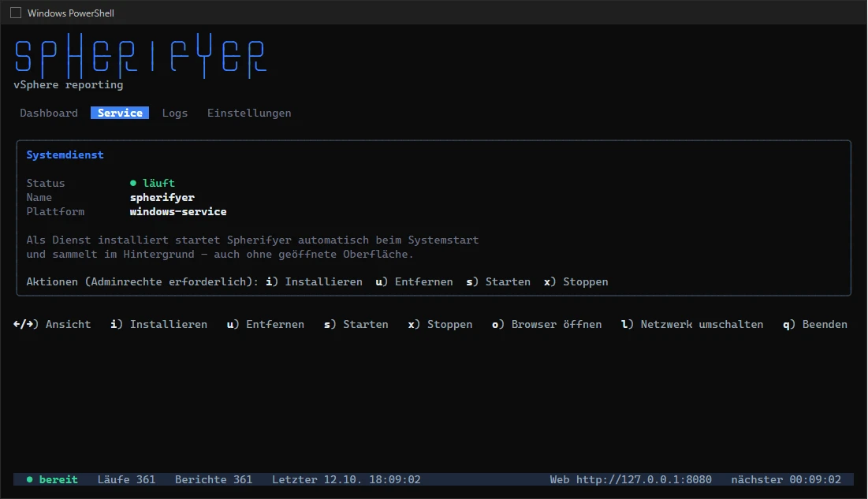Switch to the Dashboard tab
The image size is (868, 499).
click(49, 113)
